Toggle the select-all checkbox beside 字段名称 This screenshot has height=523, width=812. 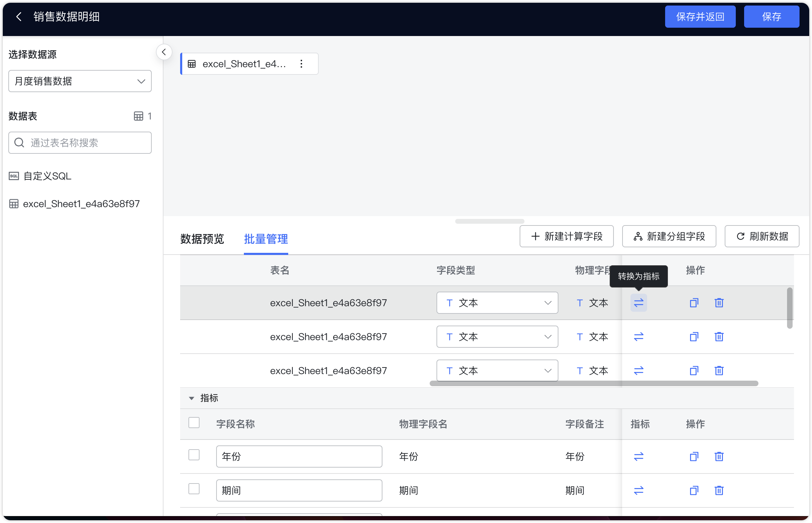coord(194,423)
